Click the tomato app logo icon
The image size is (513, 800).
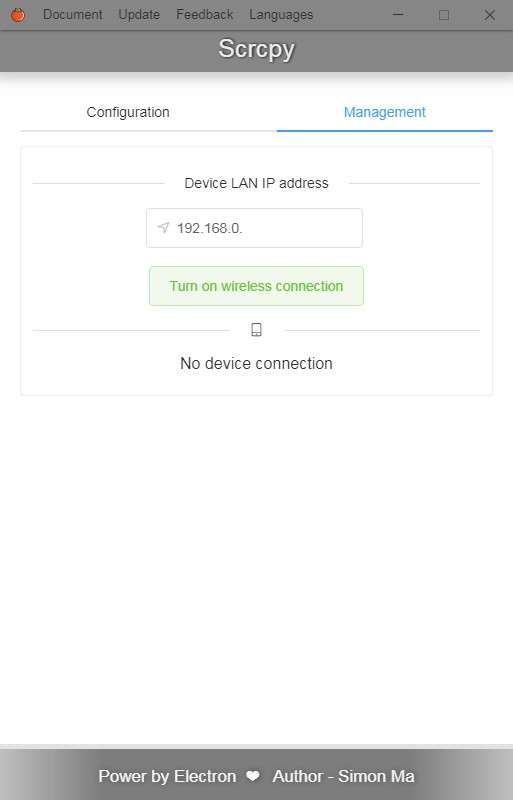(18, 15)
